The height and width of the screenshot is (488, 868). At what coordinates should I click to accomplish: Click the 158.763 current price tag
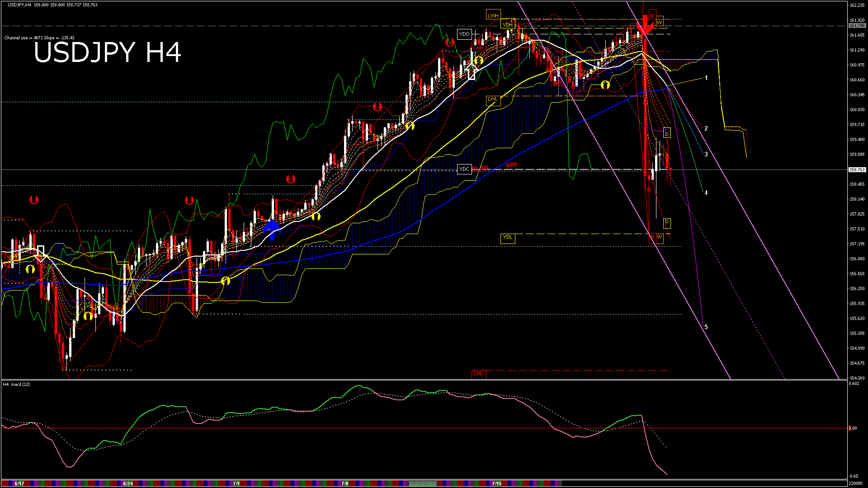point(857,170)
